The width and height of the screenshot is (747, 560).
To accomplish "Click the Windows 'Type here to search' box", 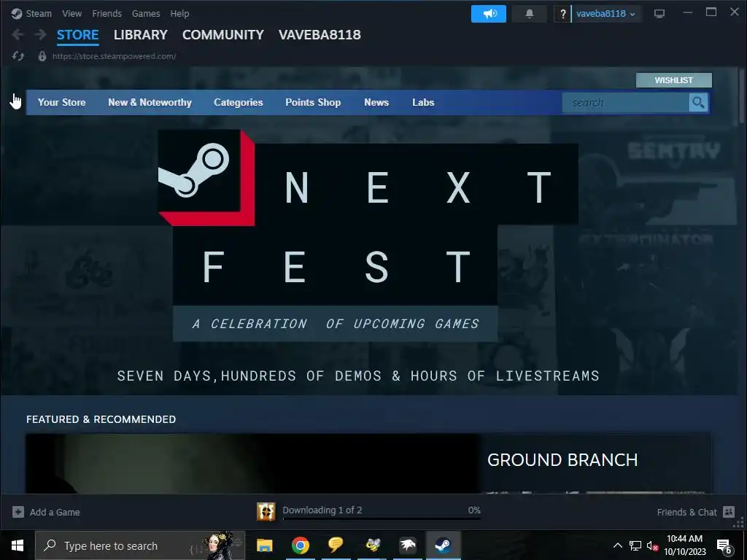I will (x=140, y=545).
